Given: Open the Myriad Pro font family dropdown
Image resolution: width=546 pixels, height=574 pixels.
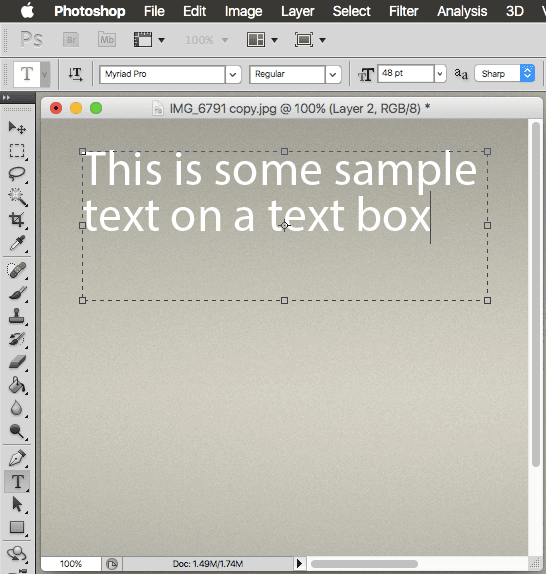Looking at the screenshot, I should [x=233, y=75].
